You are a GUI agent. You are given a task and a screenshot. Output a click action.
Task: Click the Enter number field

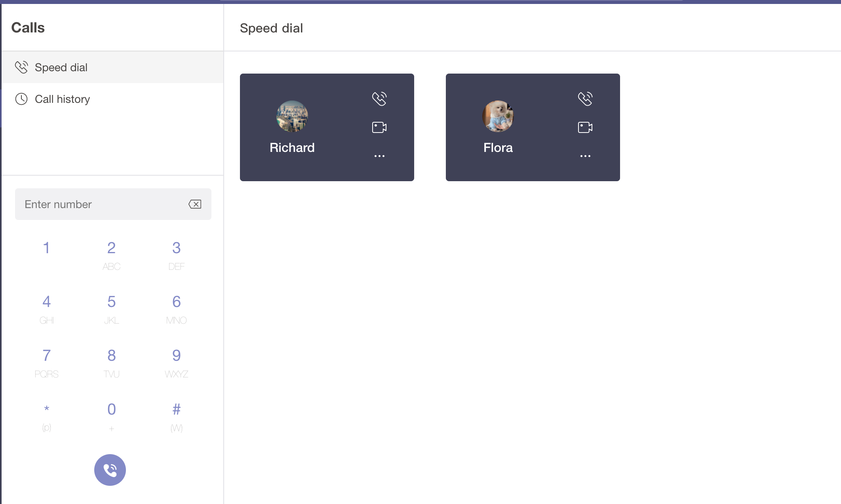point(113,204)
